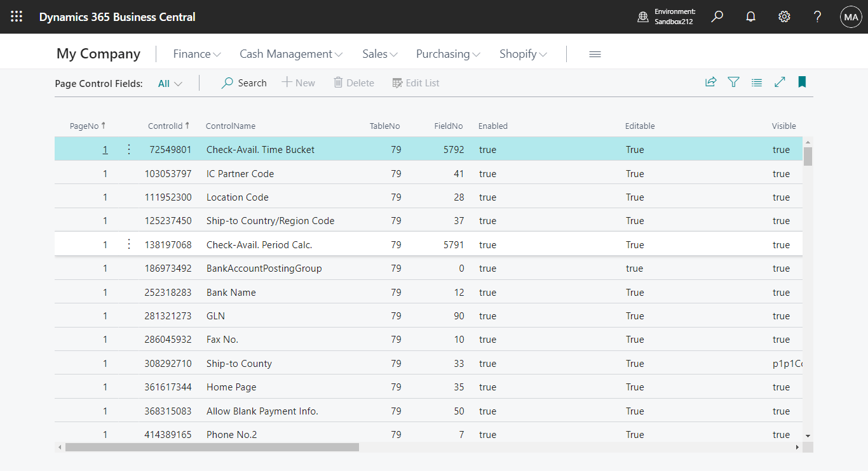Bookmark this page with the bookmark icon
This screenshot has height=471, width=868.
[x=802, y=82]
